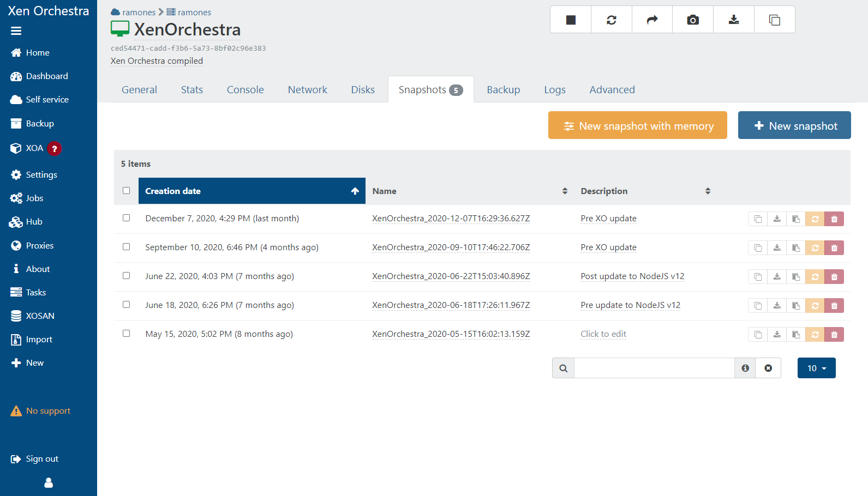
Task: Stop the VM with the square button
Action: [571, 20]
